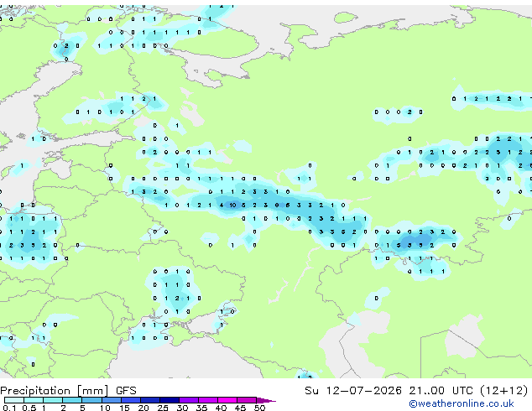Click the '(12+12)' forecast offset text
The width and height of the screenshot is (532, 411).
click(504, 391)
